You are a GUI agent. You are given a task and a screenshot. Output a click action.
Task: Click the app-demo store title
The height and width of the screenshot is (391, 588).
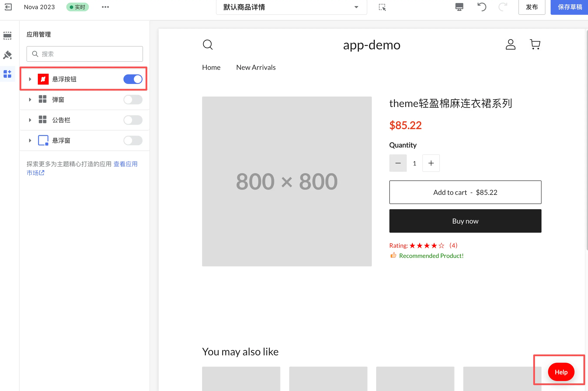372,45
